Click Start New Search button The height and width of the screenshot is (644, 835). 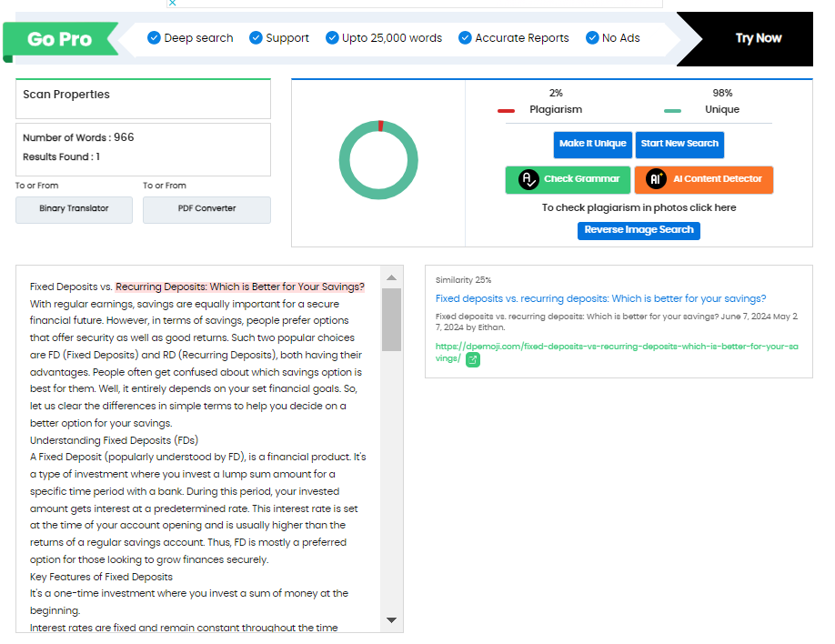[x=679, y=145]
